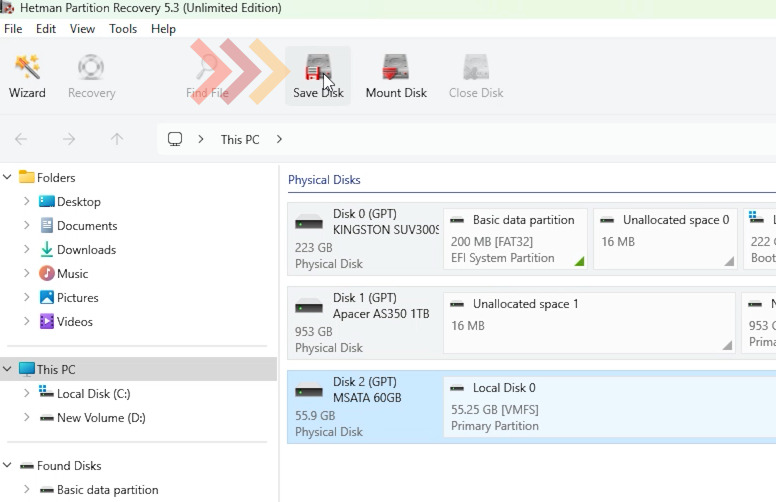Open the Tools menu
Screen dimensions: 776x502
pyautogui.click(x=123, y=29)
